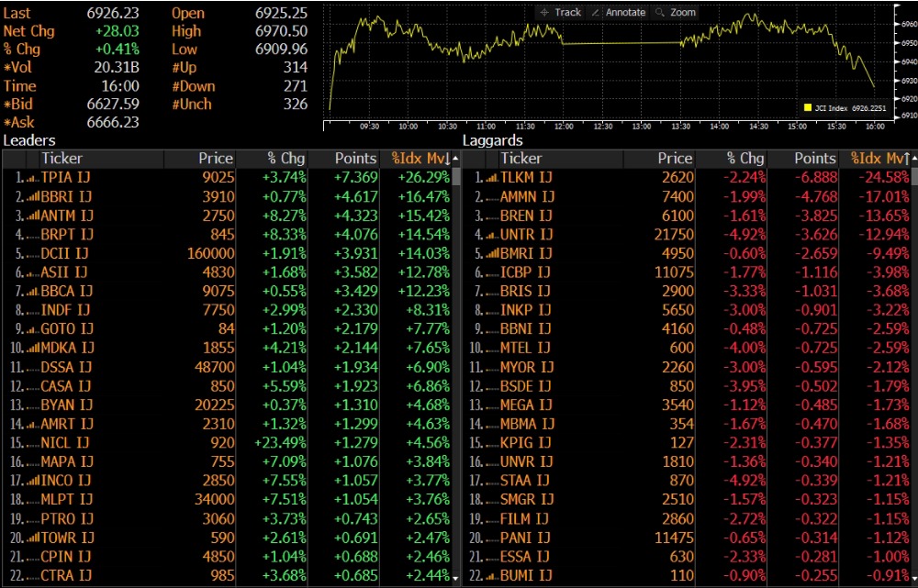
Task: Click the volume bars icon beside ANTM IJ
Action: click(x=33, y=216)
